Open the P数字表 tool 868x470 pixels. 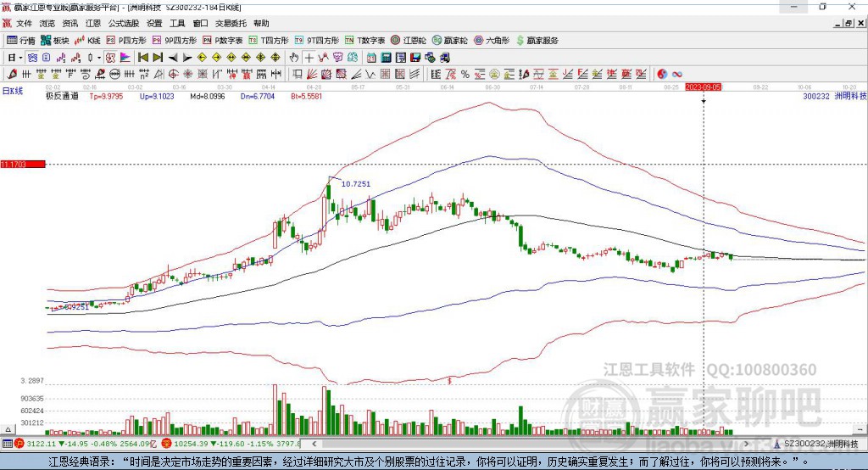coord(223,41)
